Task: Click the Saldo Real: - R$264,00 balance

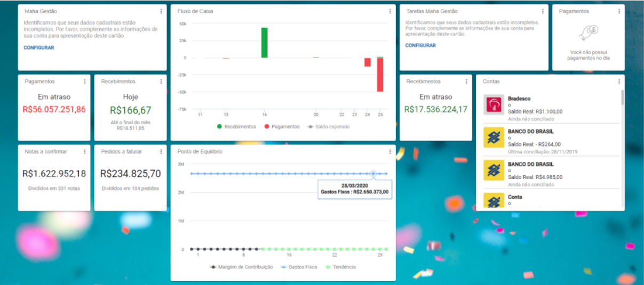Action: pyautogui.click(x=534, y=144)
